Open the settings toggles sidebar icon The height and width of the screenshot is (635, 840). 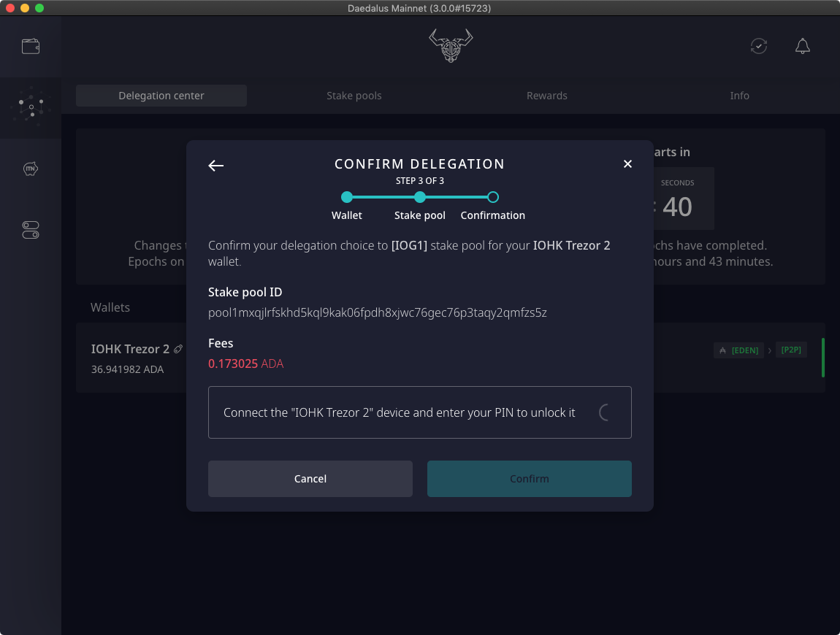point(31,230)
